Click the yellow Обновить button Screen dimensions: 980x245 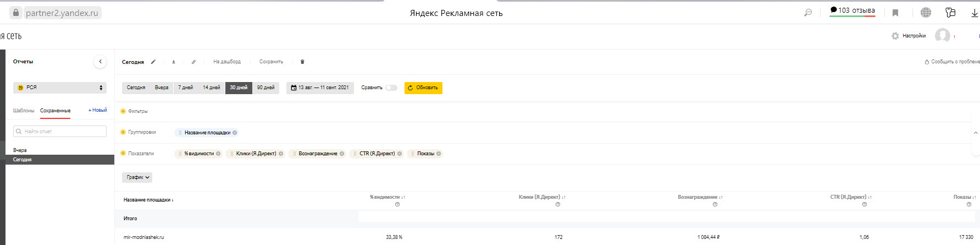(423, 88)
